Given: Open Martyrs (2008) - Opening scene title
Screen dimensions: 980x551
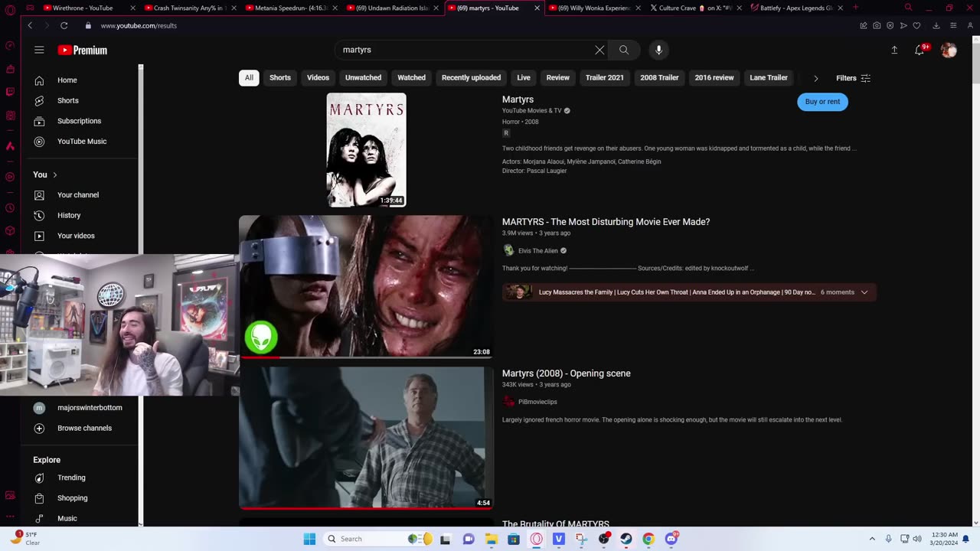Looking at the screenshot, I should tap(567, 373).
